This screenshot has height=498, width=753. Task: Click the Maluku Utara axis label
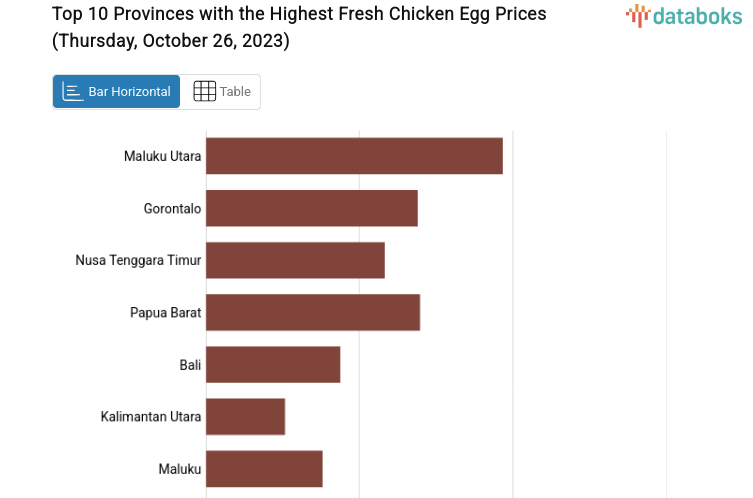(x=162, y=156)
